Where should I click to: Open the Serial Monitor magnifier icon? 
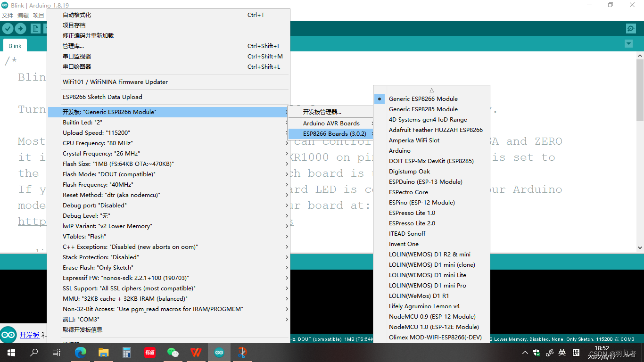pos(631,29)
